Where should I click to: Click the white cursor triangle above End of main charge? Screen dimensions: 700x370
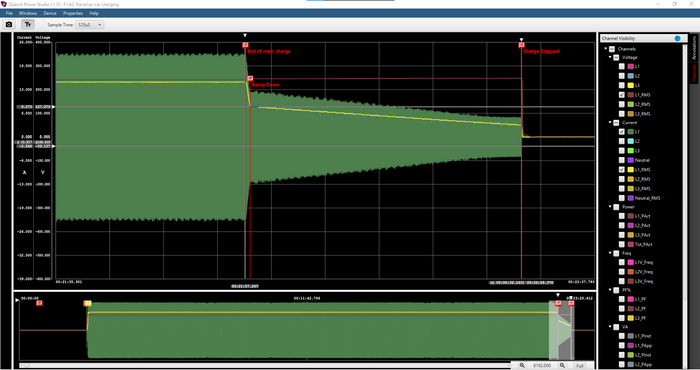pyautogui.click(x=245, y=35)
